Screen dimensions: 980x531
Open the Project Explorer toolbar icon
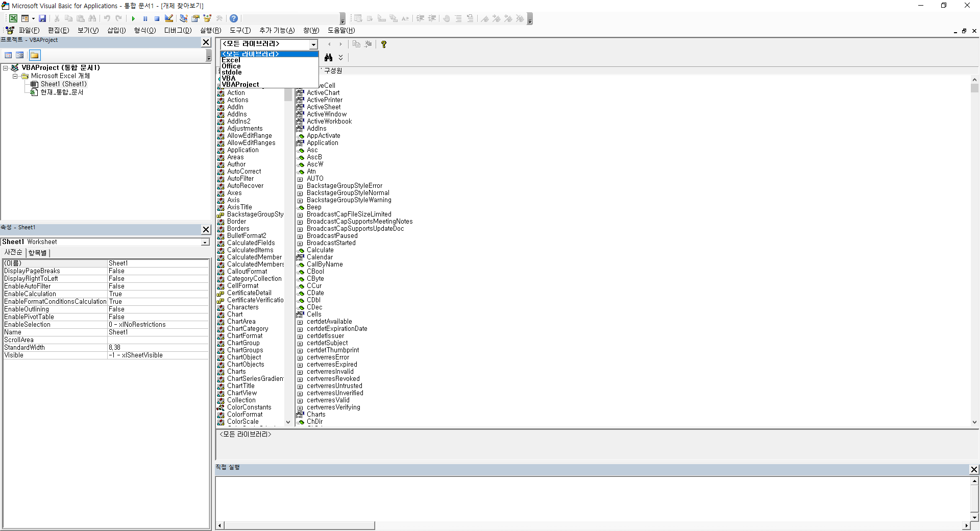click(183, 18)
